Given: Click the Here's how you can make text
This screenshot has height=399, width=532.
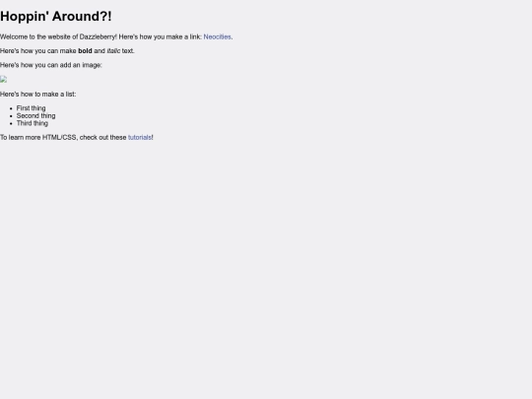Looking at the screenshot, I should pyautogui.click(x=38, y=51).
